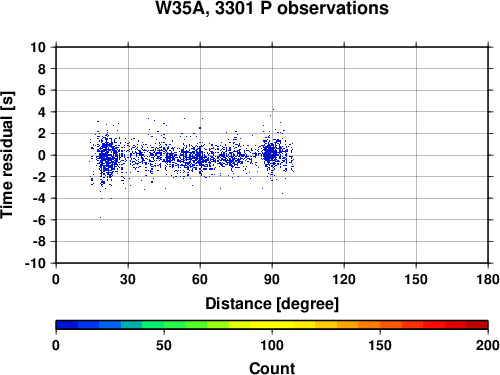
Task: Click the 10 tick label on residual axis
Action: pos(38,47)
